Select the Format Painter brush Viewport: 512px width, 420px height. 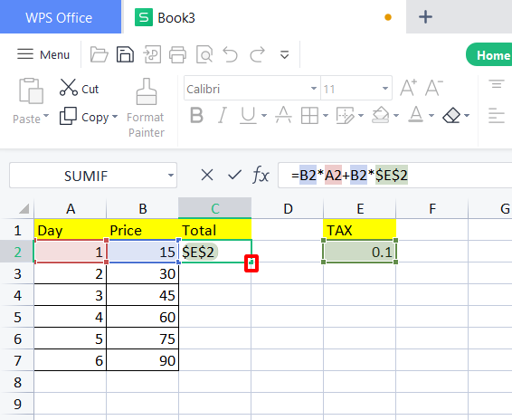pyautogui.click(x=146, y=108)
